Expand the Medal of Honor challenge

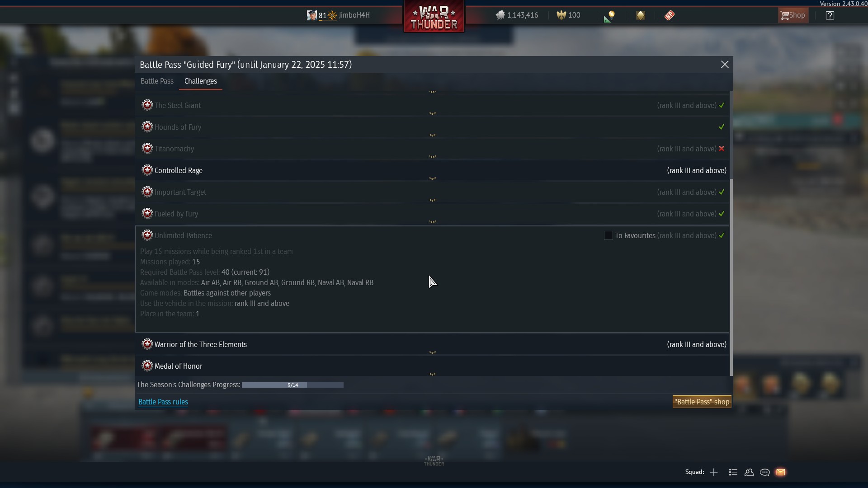(432, 366)
